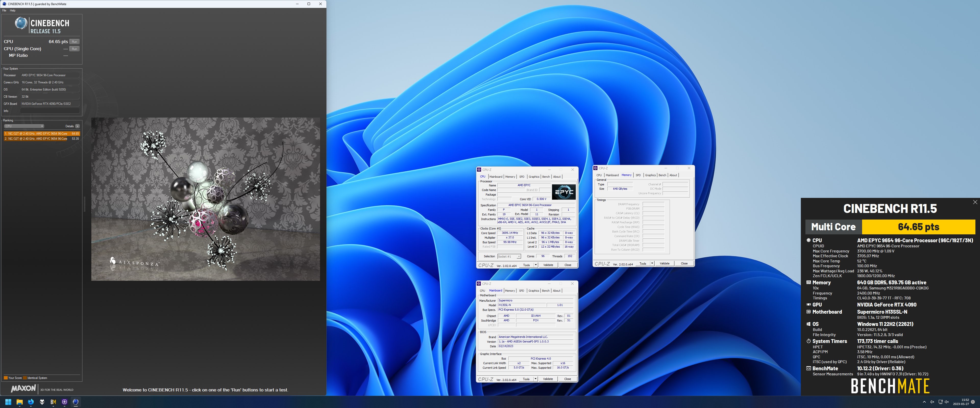The image size is (980, 408).
Task: Click the Close button in the CPU-tab CPU-Z window
Action: point(568,265)
